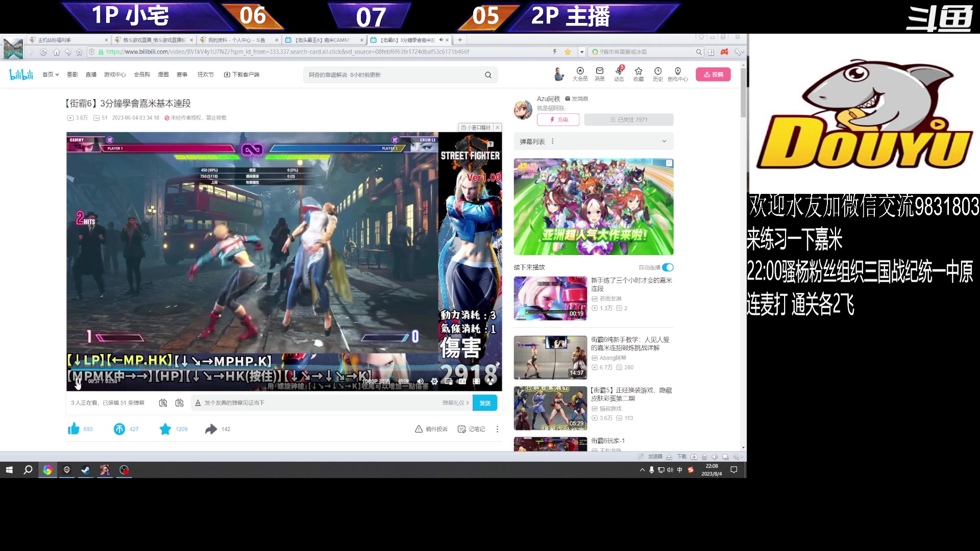
Task: Enter fullscreen in the video player
Action: pos(491,381)
